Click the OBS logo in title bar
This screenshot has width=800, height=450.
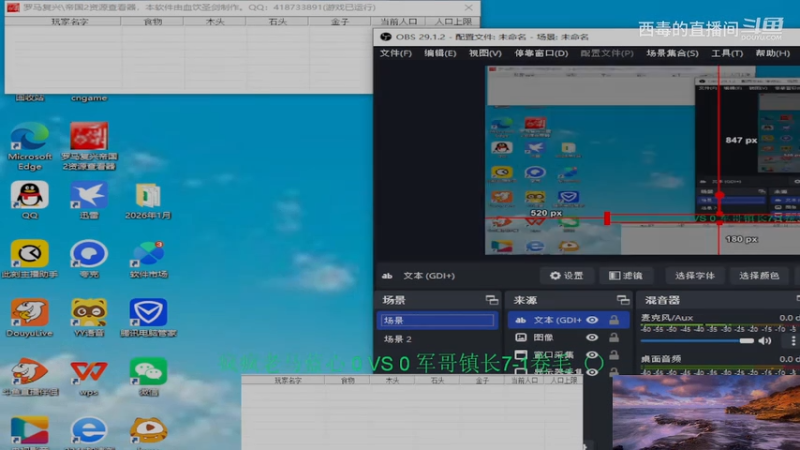[x=386, y=37]
